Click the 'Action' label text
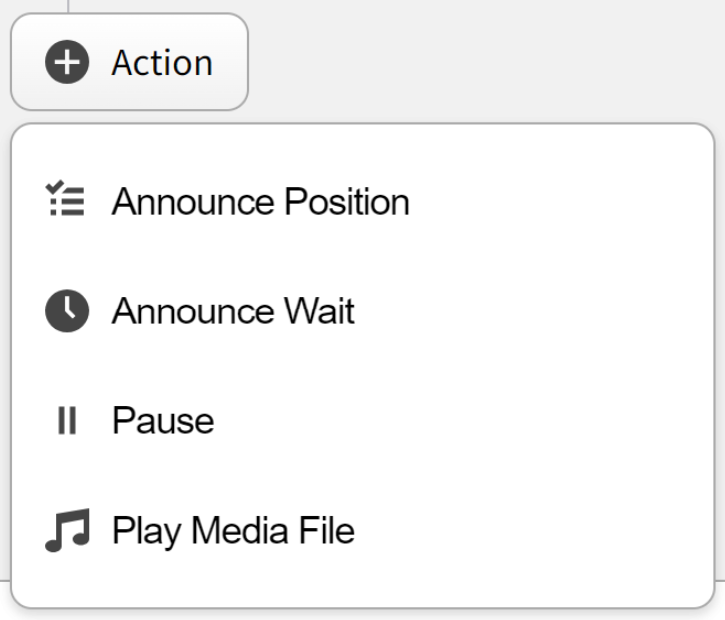Screen dimensions: 725x620 coord(162,63)
